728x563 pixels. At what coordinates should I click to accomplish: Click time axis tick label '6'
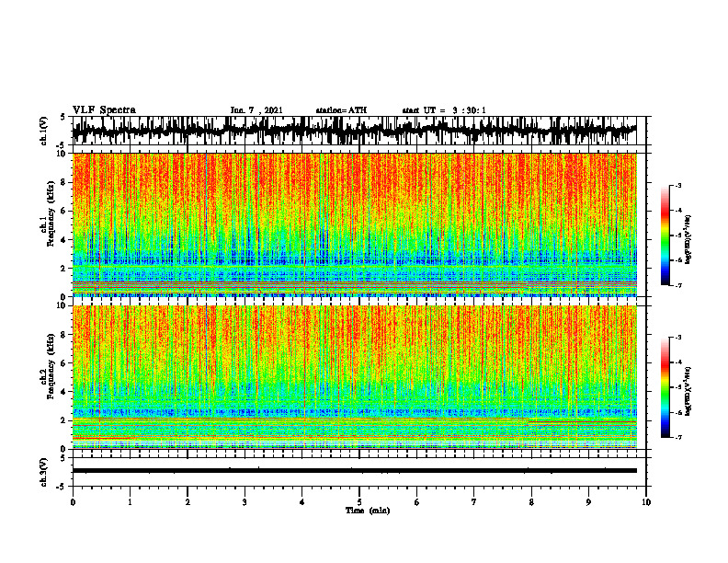click(417, 502)
